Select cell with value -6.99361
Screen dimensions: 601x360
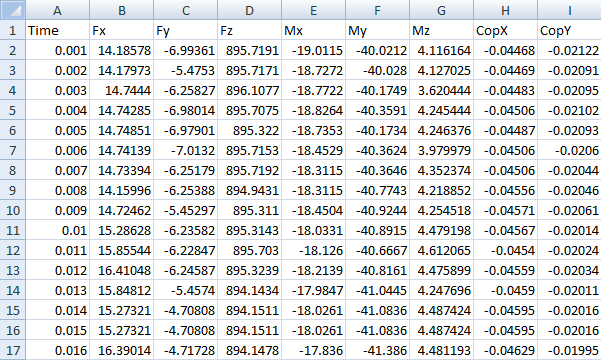pyautogui.click(x=186, y=50)
